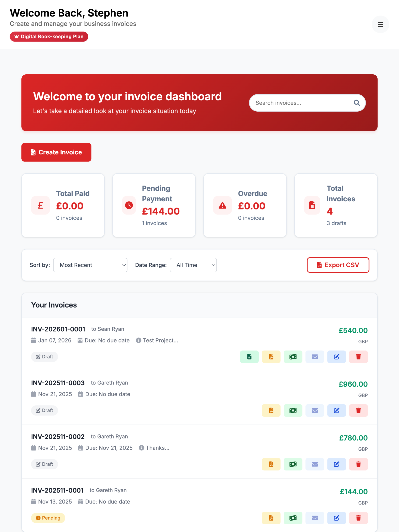Expand the Date Range dropdown
Viewport: 399px width, 532px height.
193,265
